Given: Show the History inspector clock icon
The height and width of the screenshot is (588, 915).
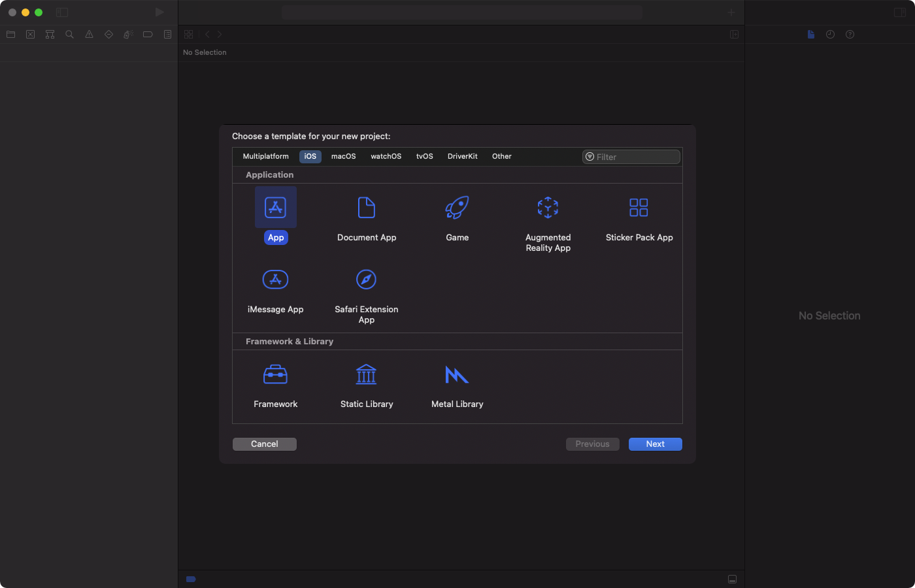Looking at the screenshot, I should (831, 35).
